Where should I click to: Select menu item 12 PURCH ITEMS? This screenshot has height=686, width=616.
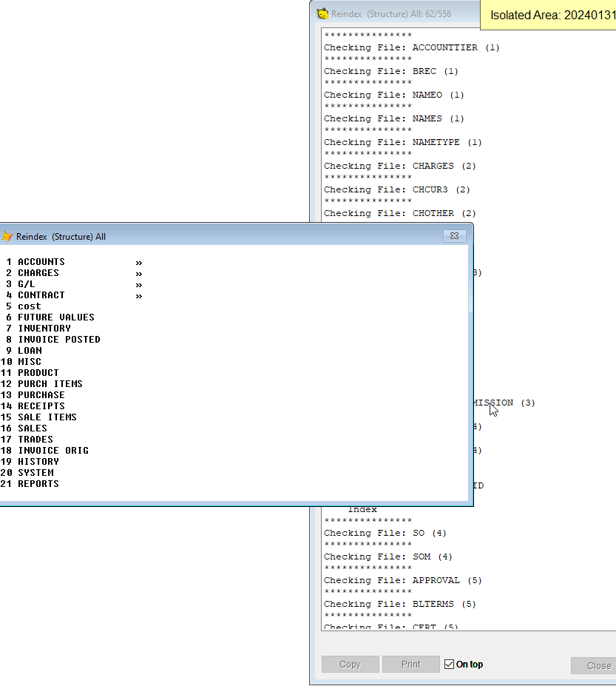click(x=41, y=383)
